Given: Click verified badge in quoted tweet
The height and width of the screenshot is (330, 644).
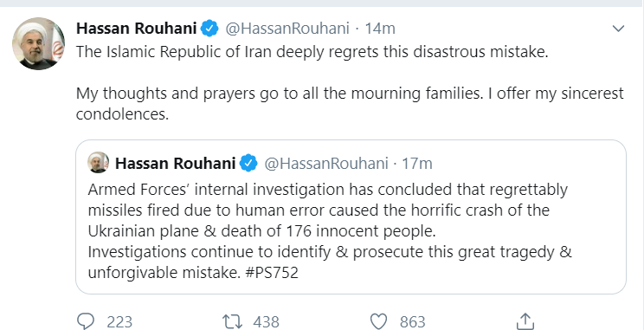Looking at the screenshot, I should pos(248,163).
